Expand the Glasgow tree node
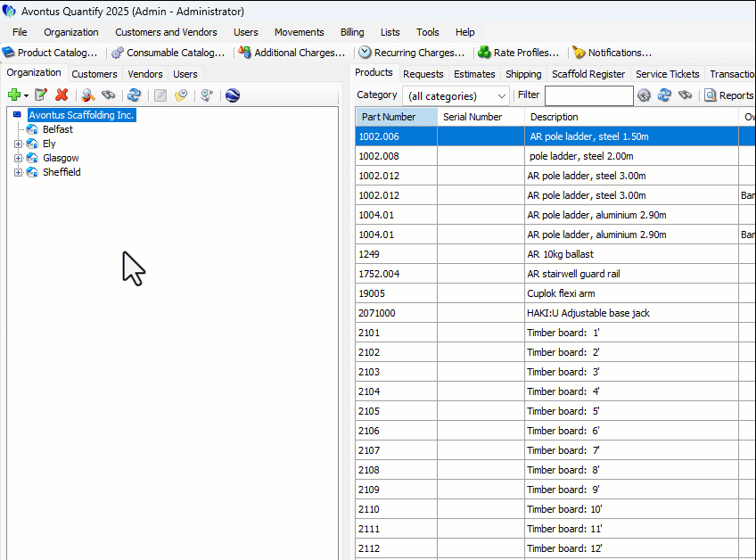Image resolution: width=756 pixels, height=560 pixels. coord(18,158)
